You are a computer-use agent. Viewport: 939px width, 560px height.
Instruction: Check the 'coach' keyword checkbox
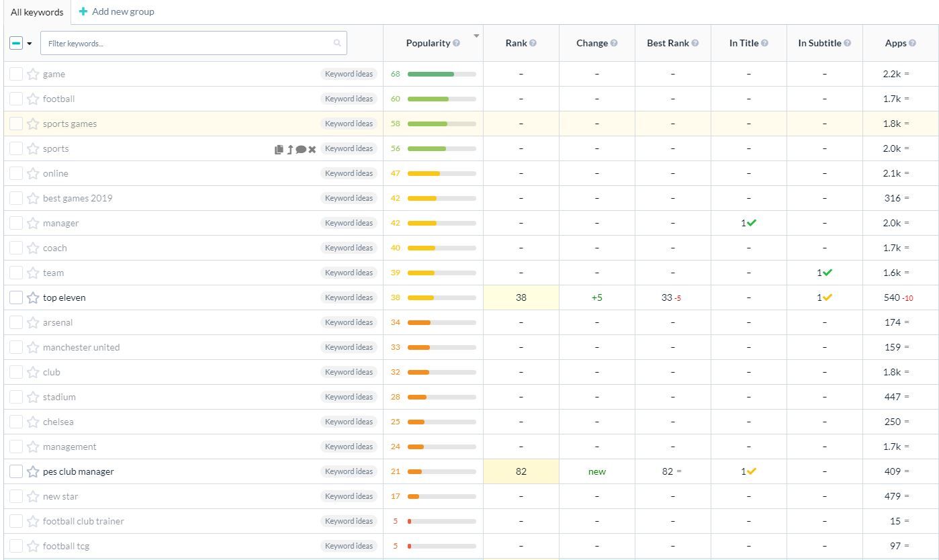[x=16, y=248]
